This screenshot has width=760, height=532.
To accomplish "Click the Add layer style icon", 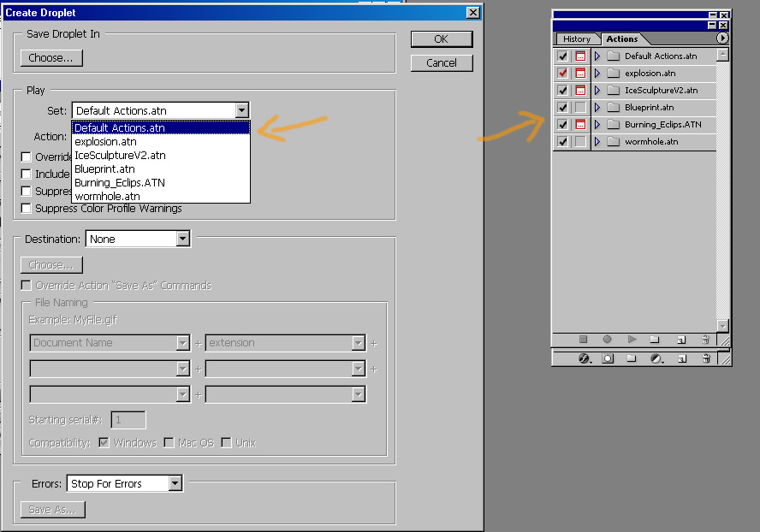I will pyautogui.click(x=585, y=359).
